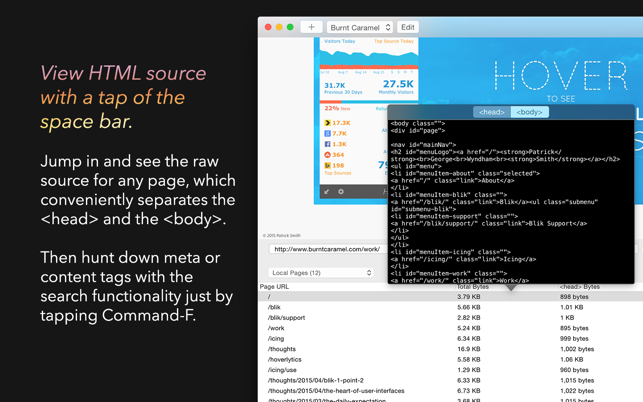Screen dimensions: 643x402
Task: Click the 1,002 bytes head cell
Action: [577, 349]
